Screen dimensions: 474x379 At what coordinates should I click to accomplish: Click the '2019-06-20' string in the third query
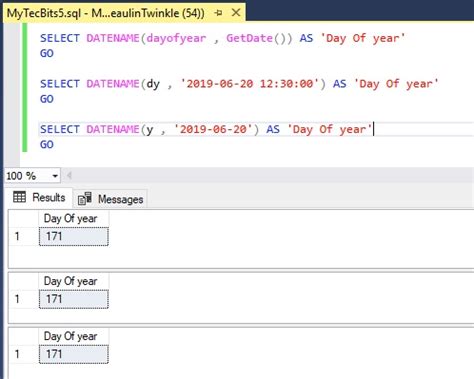[213, 129]
